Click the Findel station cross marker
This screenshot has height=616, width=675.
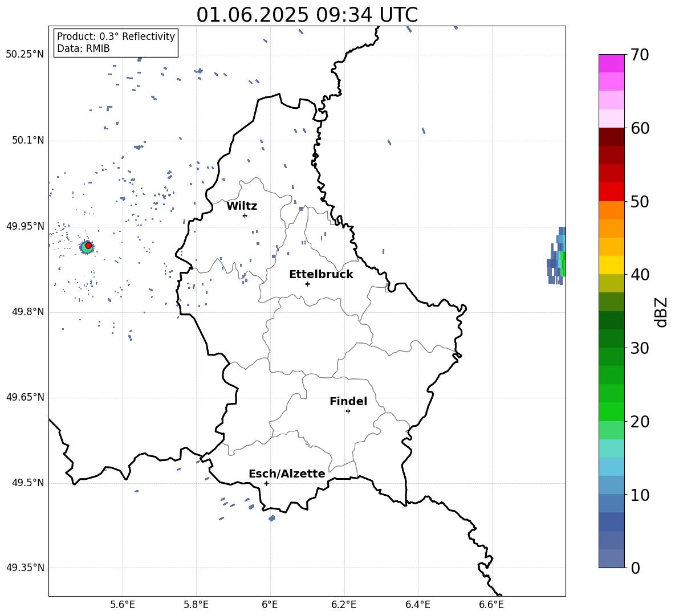click(x=348, y=411)
